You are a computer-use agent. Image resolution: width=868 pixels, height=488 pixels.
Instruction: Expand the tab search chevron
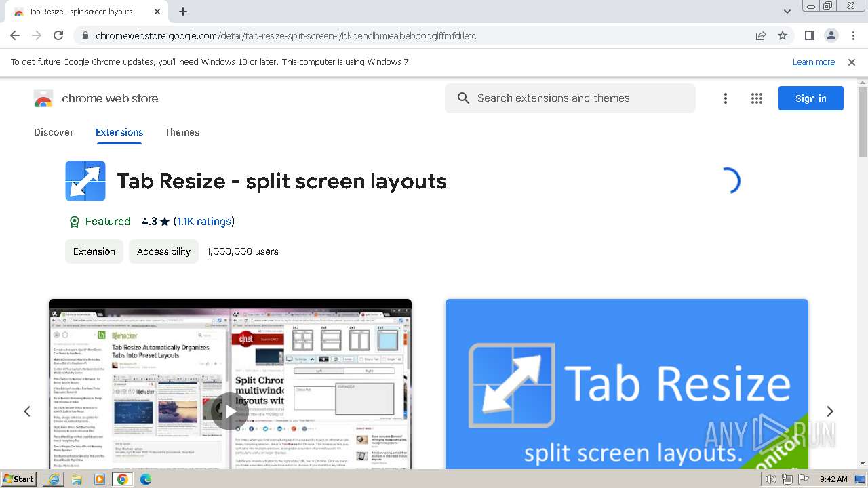[x=787, y=12]
